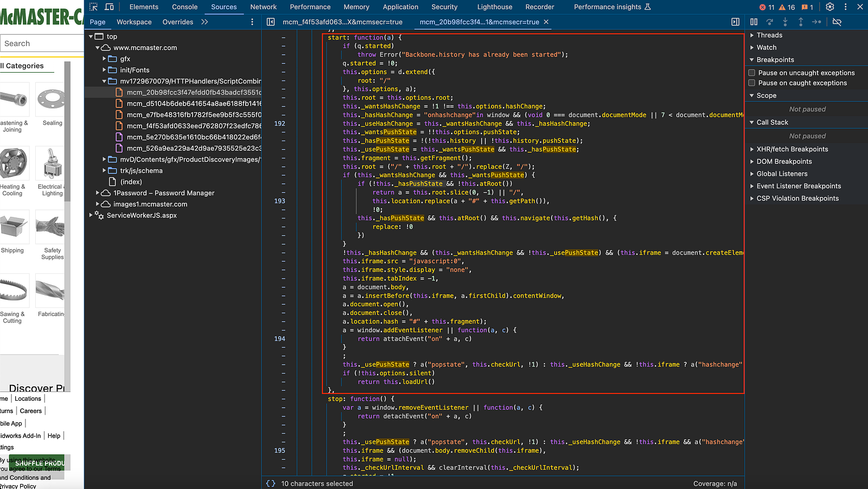Click step over next function icon
The height and width of the screenshot is (489, 868).
tap(769, 22)
